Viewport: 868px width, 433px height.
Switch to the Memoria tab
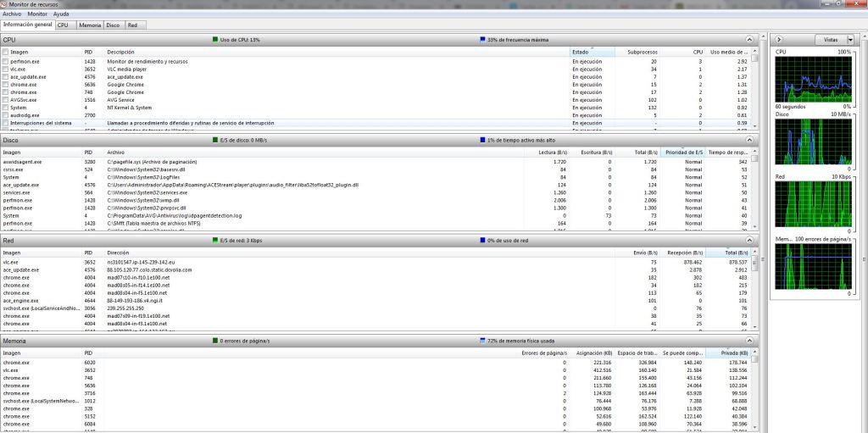[x=90, y=25]
